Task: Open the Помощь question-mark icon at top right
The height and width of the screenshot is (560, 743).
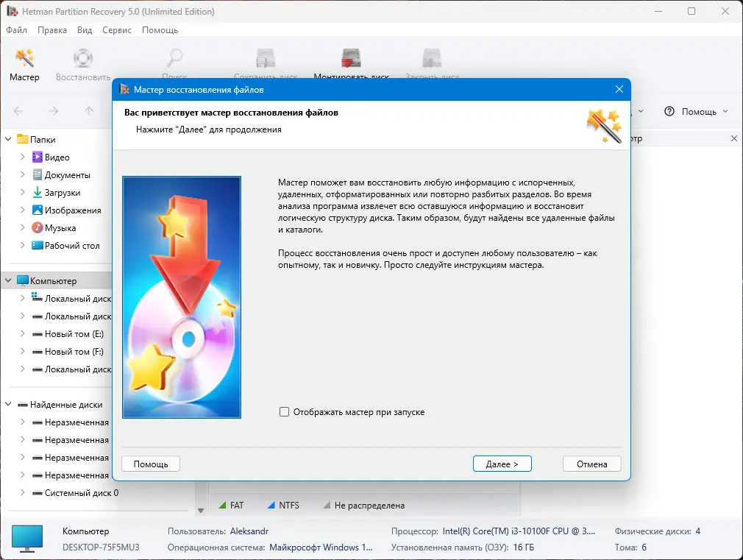Action: 669,111
